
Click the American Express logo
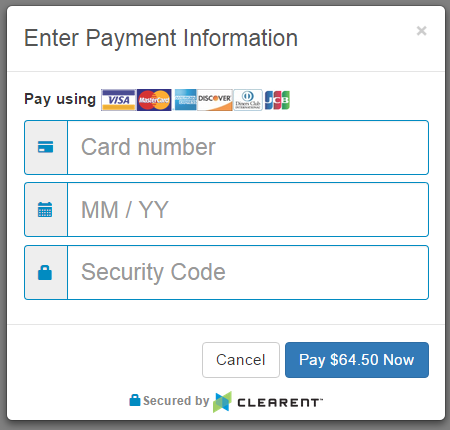pyautogui.click(x=185, y=100)
